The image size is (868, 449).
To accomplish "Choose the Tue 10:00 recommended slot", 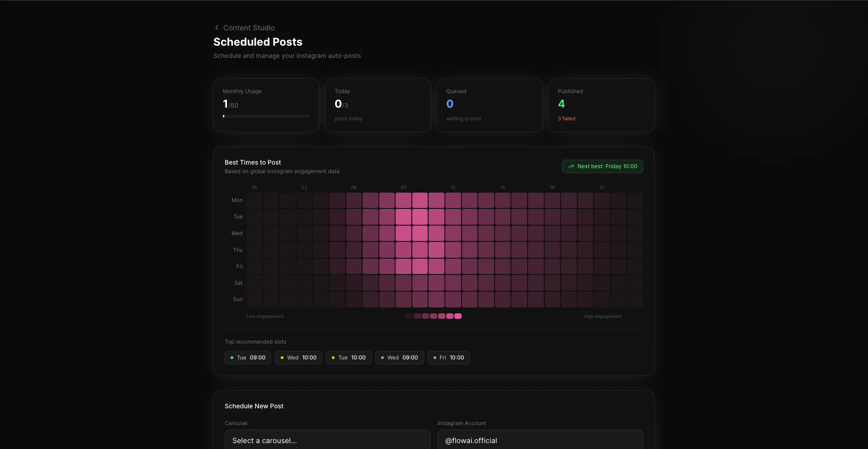I will click(x=349, y=358).
